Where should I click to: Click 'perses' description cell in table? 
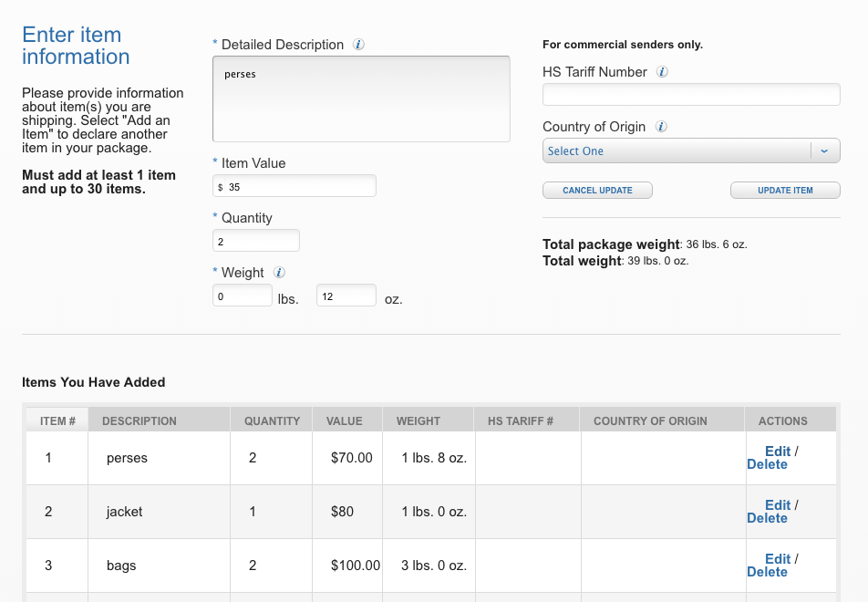(x=159, y=458)
